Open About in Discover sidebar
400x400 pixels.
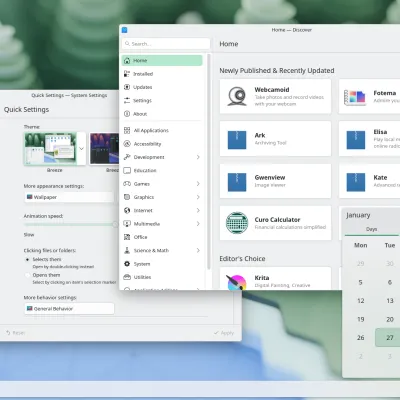(162, 114)
